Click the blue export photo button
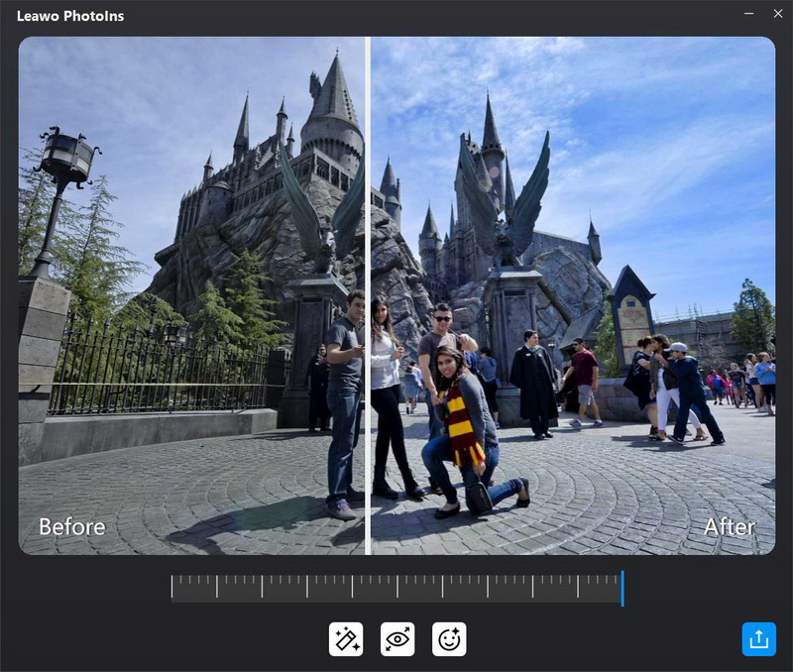This screenshot has height=672, width=793. 759,639
